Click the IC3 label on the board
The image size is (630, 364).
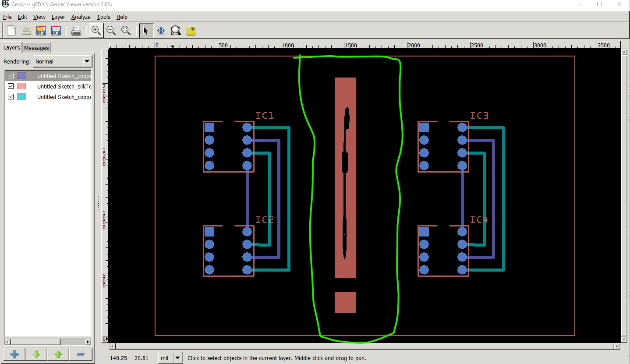coord(479,116)
